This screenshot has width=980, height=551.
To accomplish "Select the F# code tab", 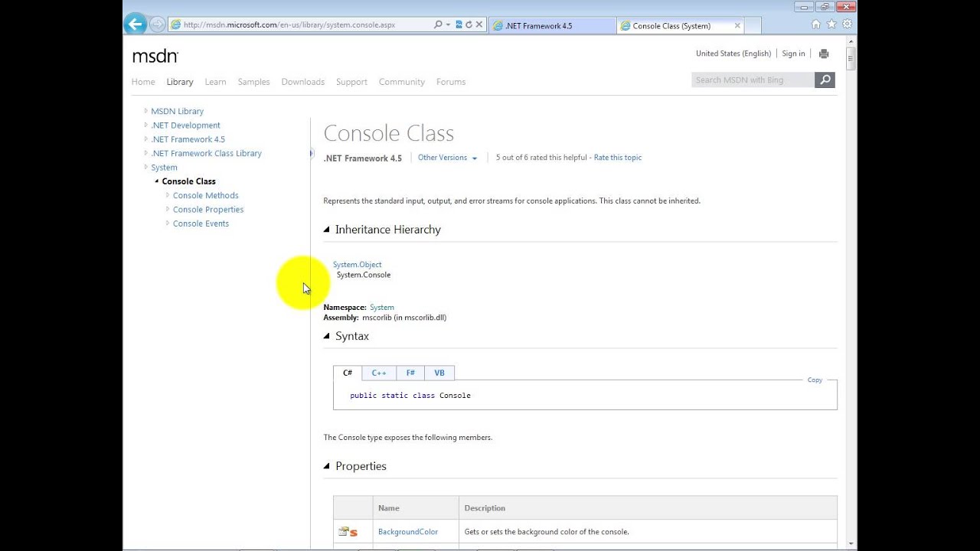I will 410,373.
